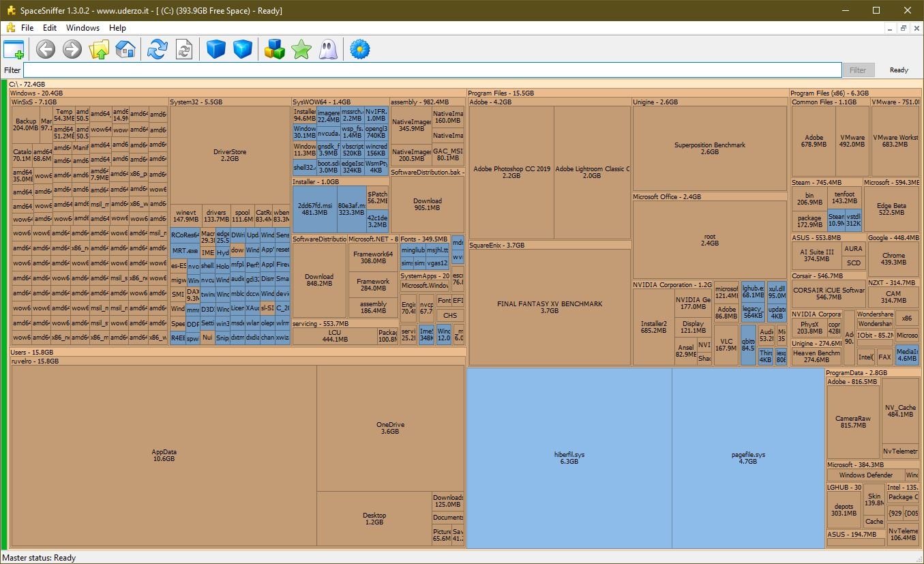The height and width of the screenshot is (564, 924).
Task: Select the PhysX 203.8MB block
Action: (809, 328)
